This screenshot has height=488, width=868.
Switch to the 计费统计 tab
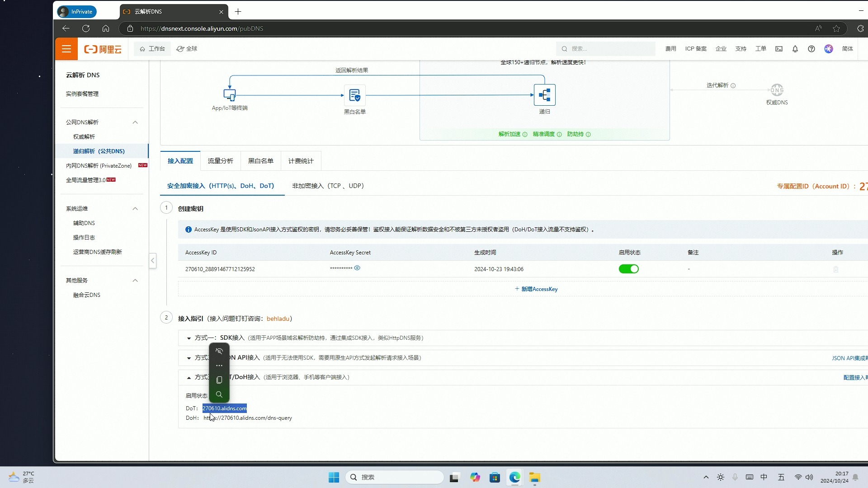[301, 161]
